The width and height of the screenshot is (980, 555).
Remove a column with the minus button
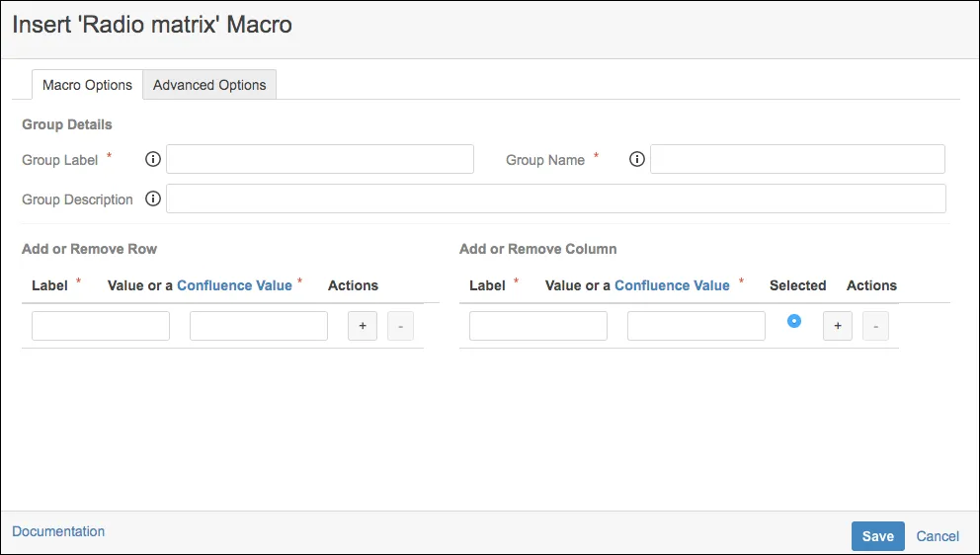[x=875, y=326]
